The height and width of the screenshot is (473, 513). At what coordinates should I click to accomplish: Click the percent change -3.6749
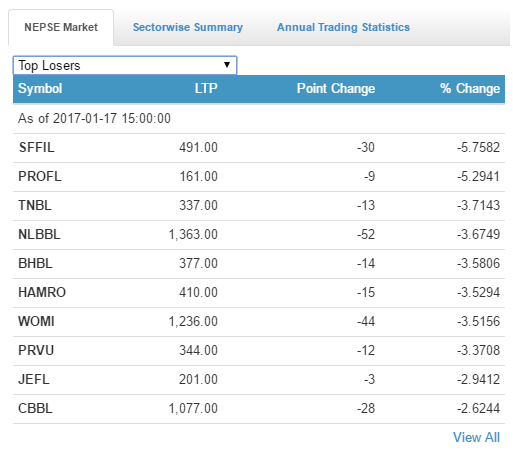click(478, 234)
